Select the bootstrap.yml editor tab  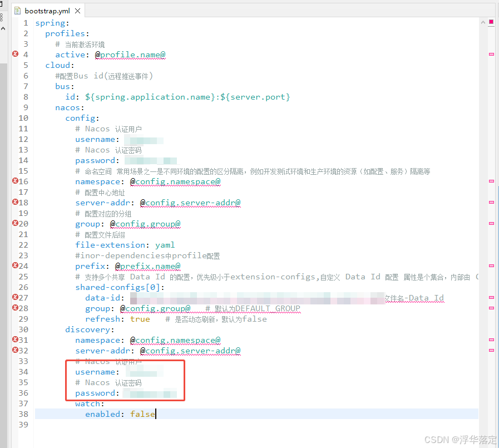(x=47, y=11)
